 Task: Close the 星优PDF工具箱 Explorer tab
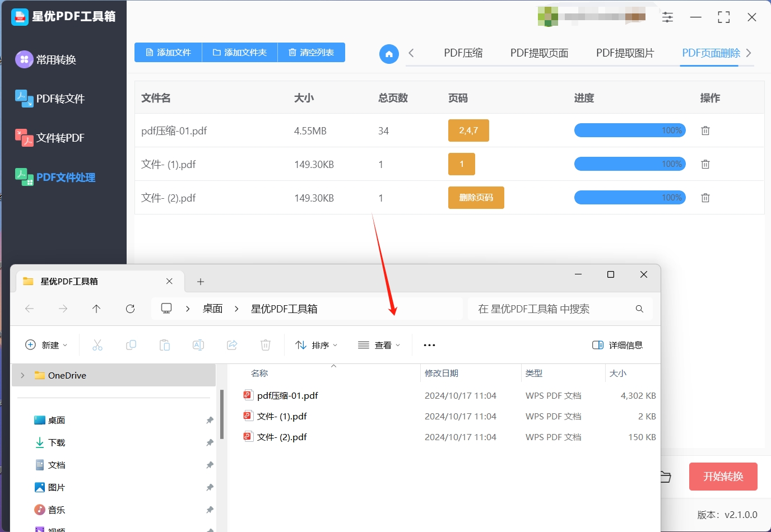click(x=169, y=281)
